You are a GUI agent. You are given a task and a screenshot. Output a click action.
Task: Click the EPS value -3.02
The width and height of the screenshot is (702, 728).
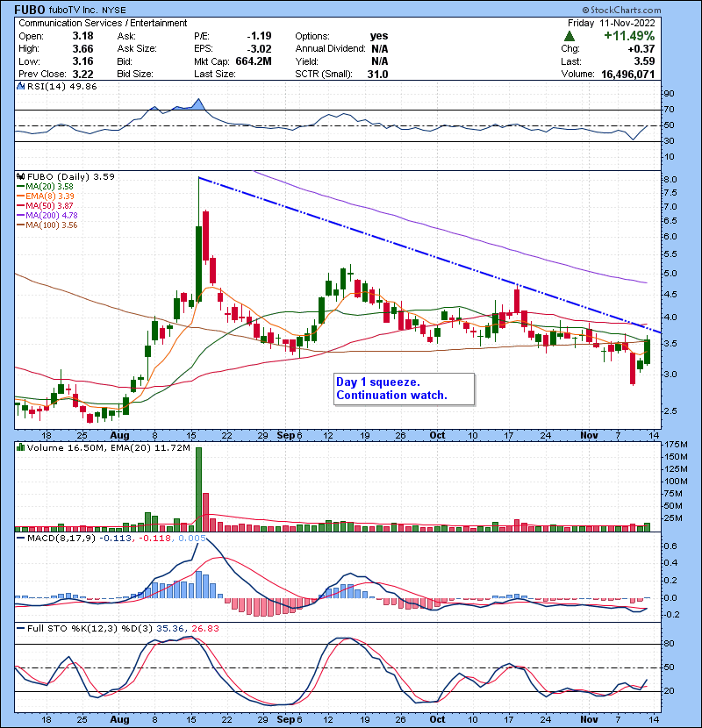click(x=259, y=49)
